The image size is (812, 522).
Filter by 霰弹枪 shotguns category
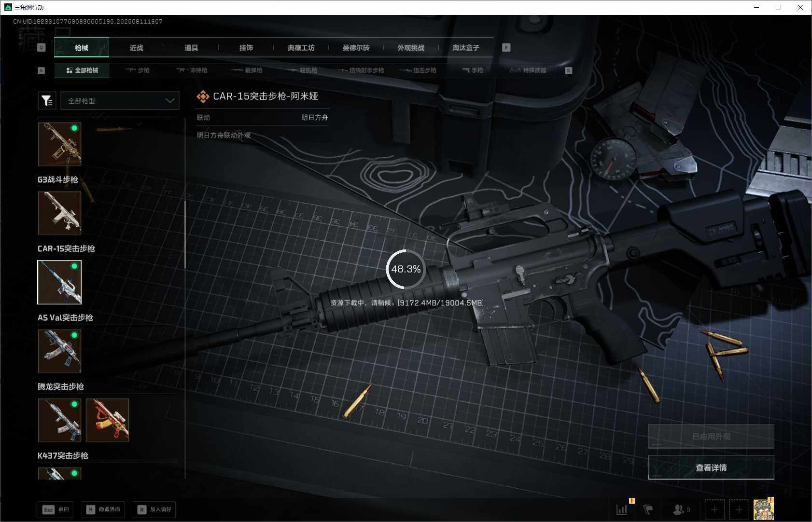pyautogui.click(x=247, y=70)
